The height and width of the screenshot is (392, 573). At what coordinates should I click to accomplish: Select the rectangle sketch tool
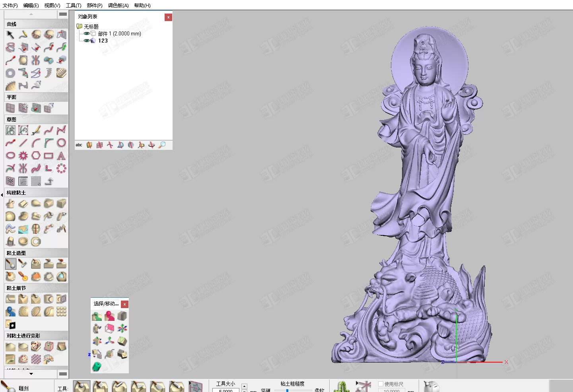pyautogui.click(x=49, y=155)
